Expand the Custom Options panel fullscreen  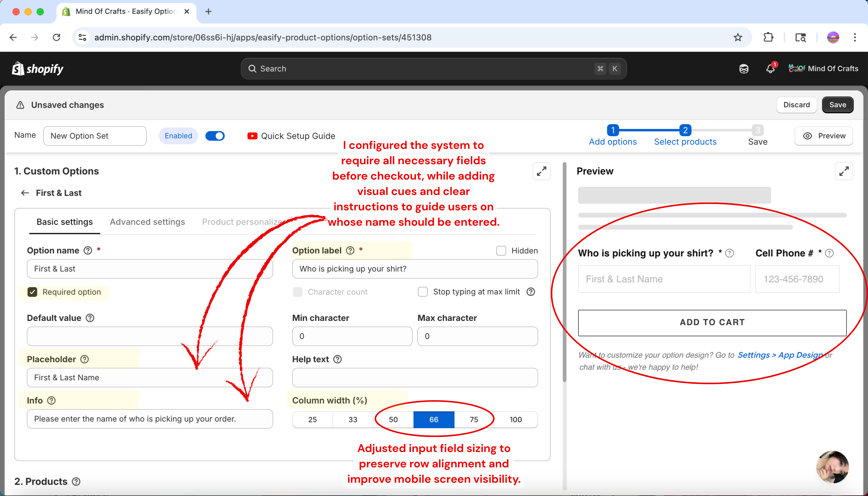[541, 171]
